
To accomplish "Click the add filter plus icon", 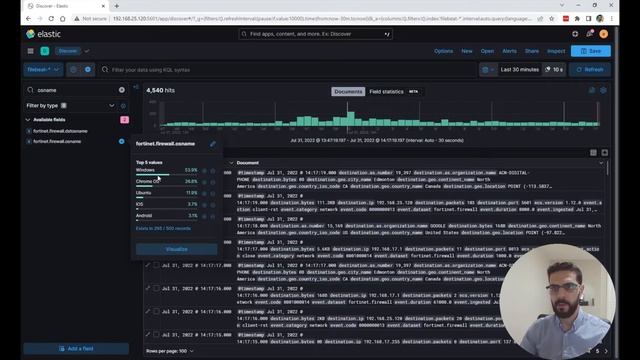I will point(88,70).
